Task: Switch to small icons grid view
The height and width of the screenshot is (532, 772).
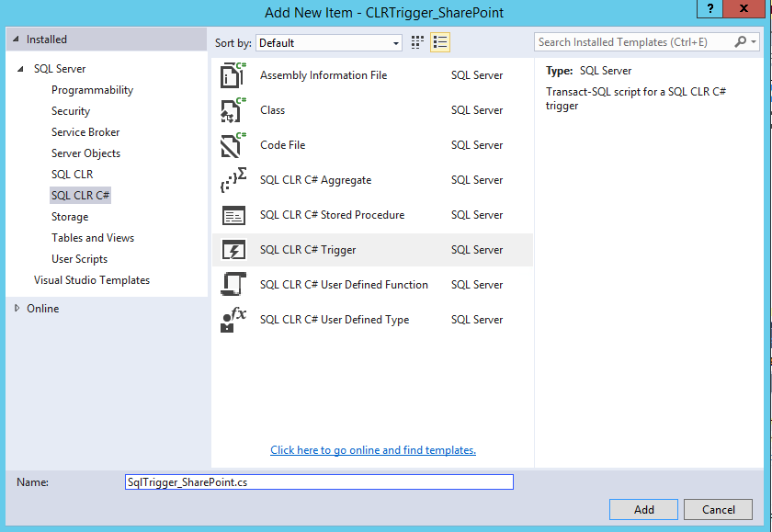Action: point(417,43)
